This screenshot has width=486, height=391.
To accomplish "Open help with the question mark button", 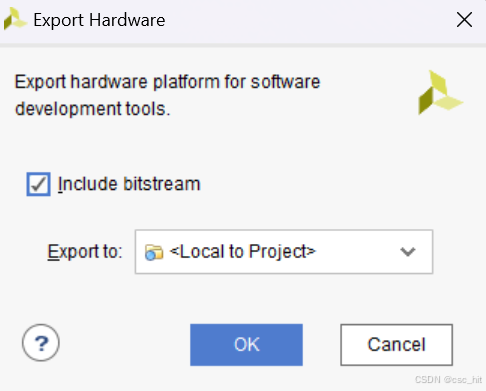I will (x=41, y=343).
